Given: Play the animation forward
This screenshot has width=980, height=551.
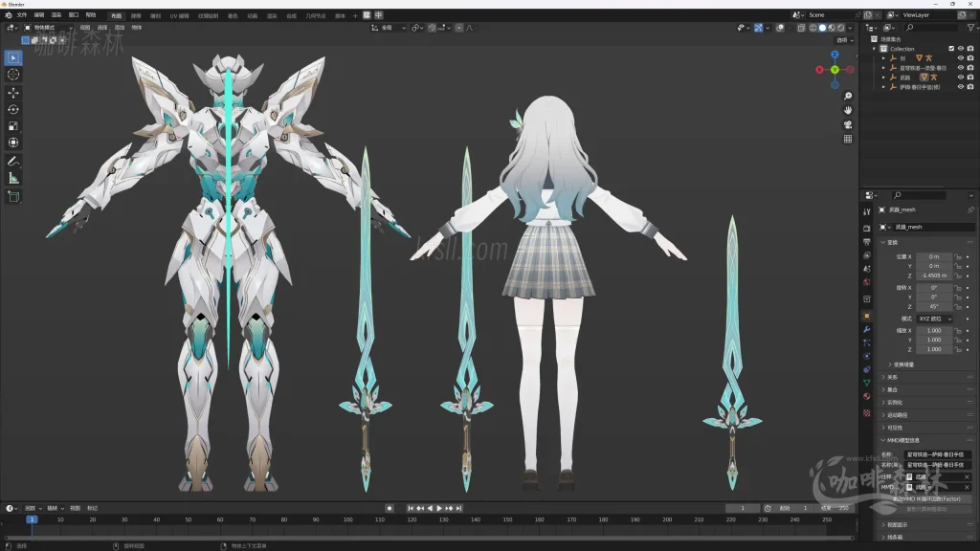Looking at the screenshot, I should click(x=439, y=509).
